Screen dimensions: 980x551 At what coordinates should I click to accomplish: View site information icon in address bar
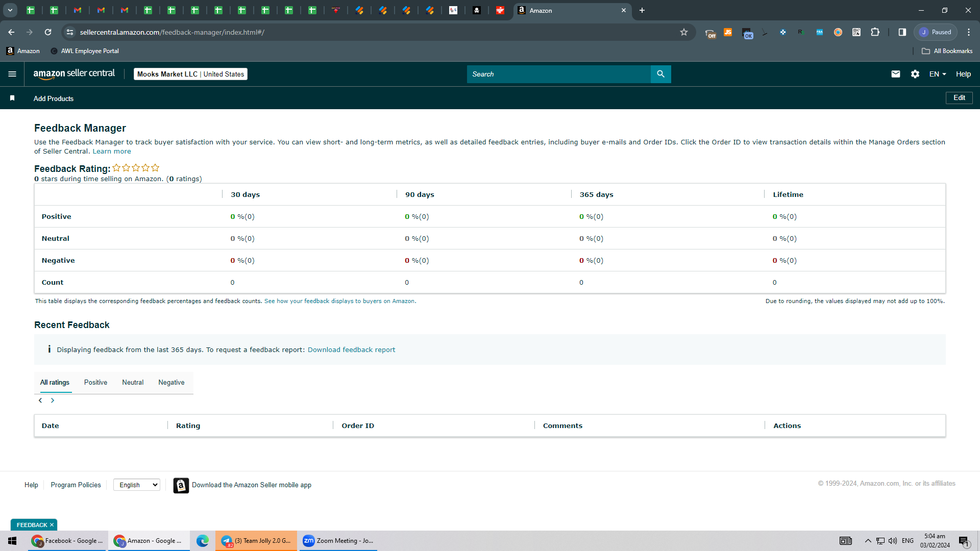point(70,32)
